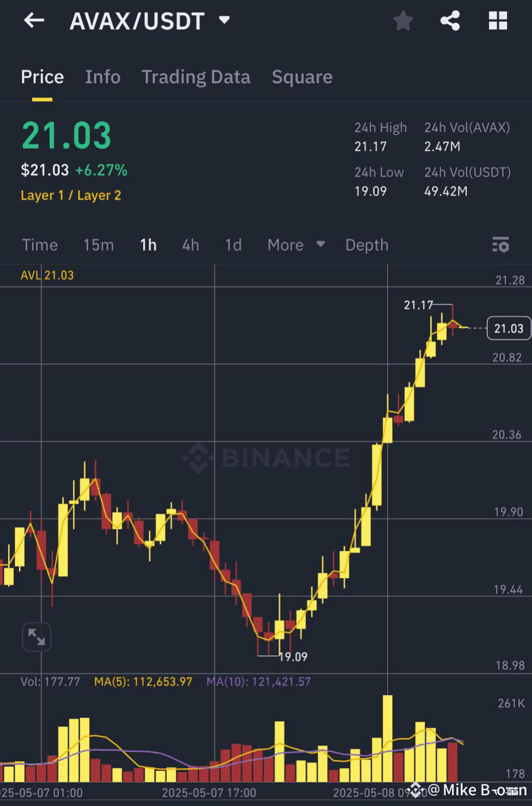This screenshot has height=806, width=532.
Task: Mark AVAX/USDT as favorite with star icon
Action: pos(402,20)
